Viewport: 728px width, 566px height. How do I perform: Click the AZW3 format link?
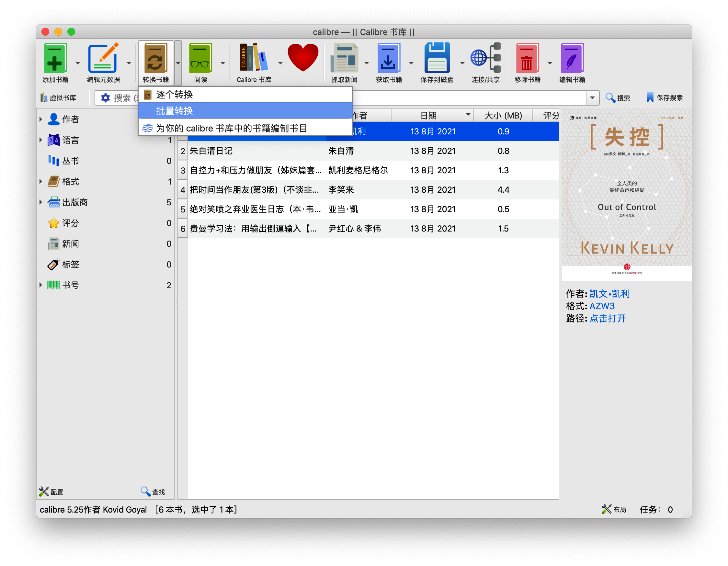click(602, 306)
